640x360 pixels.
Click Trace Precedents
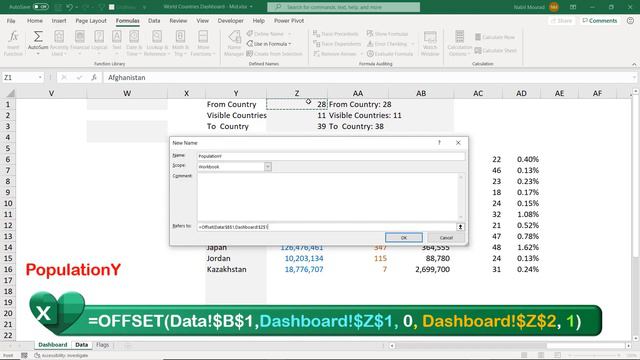(x=336, y=34)
